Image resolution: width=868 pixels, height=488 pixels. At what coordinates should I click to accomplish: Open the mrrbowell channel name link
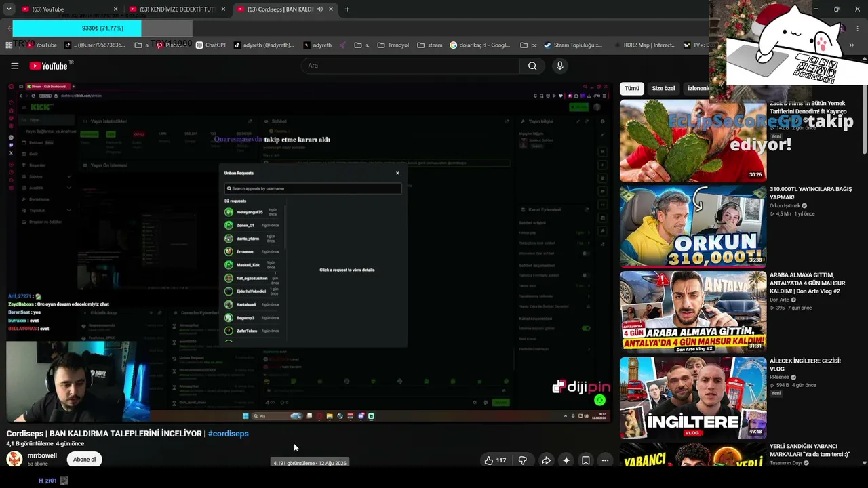click(42, 455)
